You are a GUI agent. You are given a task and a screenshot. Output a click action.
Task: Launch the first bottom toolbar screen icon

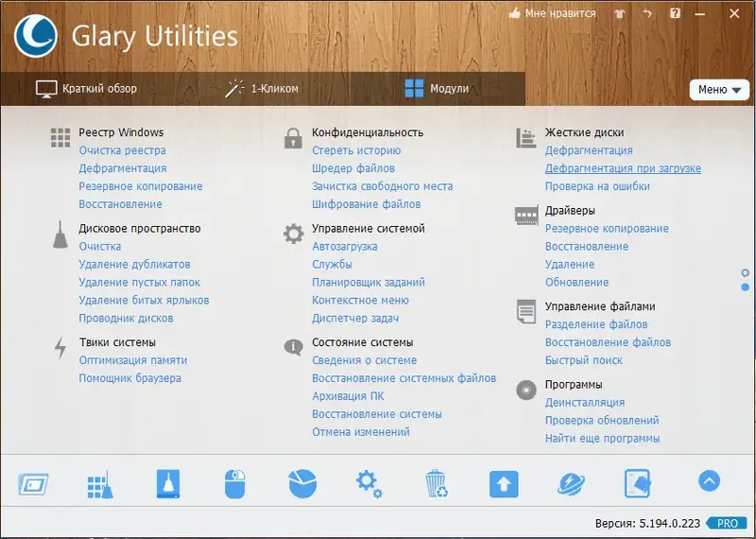pyautogui.click(x=33, y=484)
